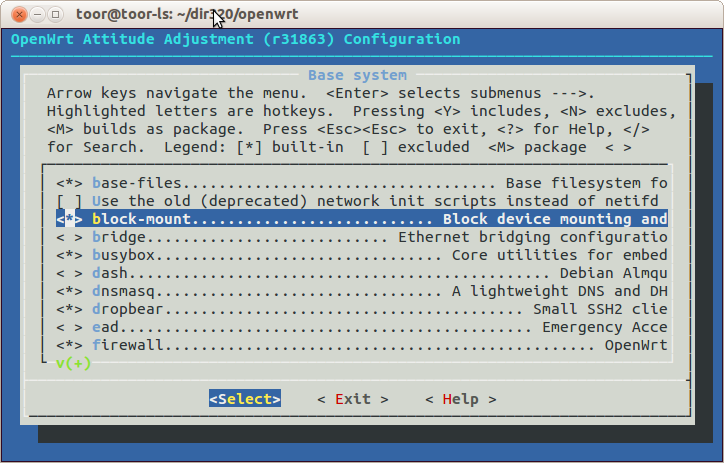Toggle the firewall package state marker
Screen dimensions: 724x463
point(69,345)
